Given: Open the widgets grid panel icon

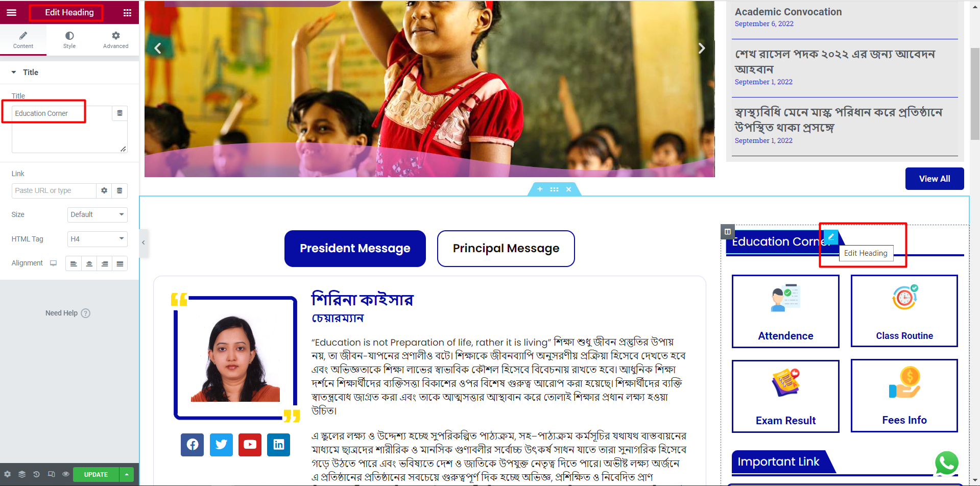Looking at the screenshot, I should (128, 13).
